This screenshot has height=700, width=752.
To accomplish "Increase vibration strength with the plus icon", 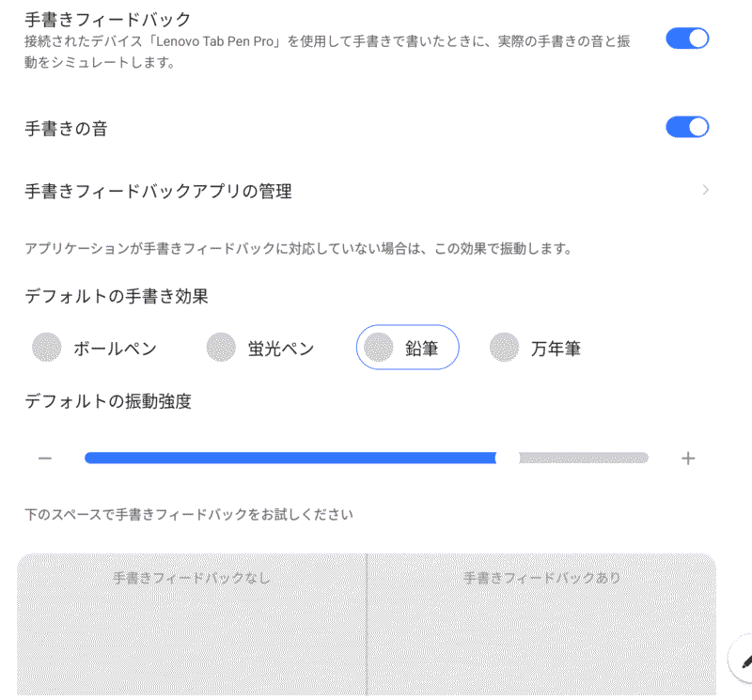I will 688,459.
